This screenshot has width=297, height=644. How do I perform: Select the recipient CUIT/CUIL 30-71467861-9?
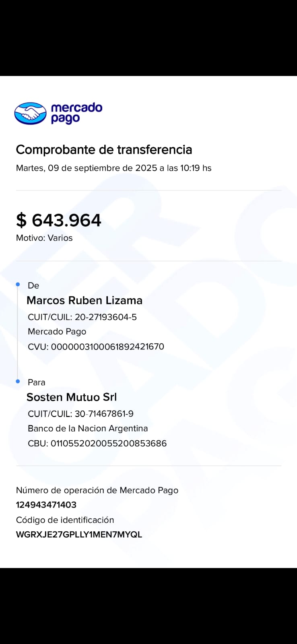click(x=80, y=414)
